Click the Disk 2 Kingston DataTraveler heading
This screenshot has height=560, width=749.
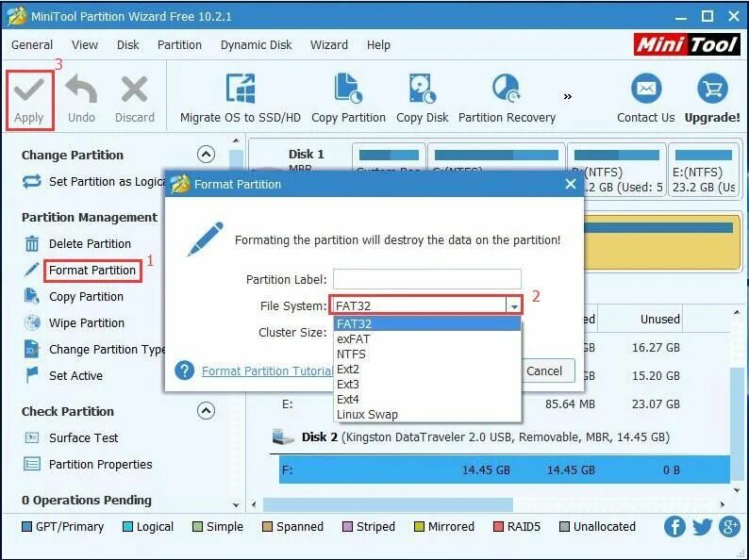pyautogui.click(x=485, y=436)
